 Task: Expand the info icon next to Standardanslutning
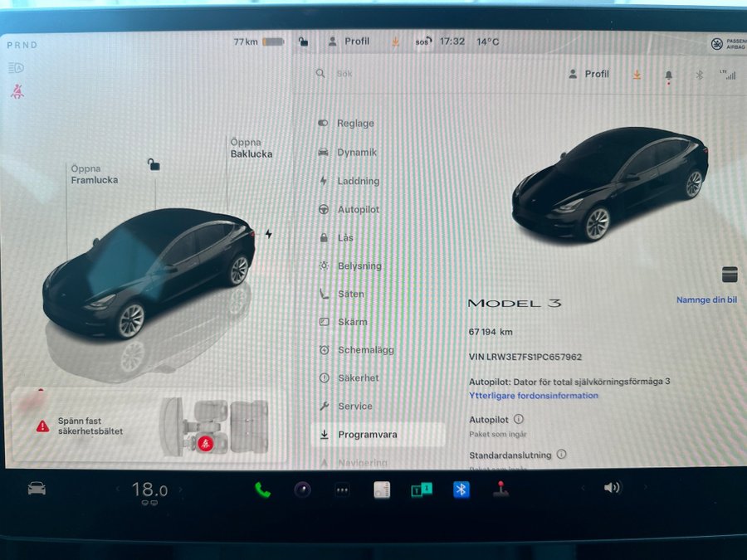561,455
